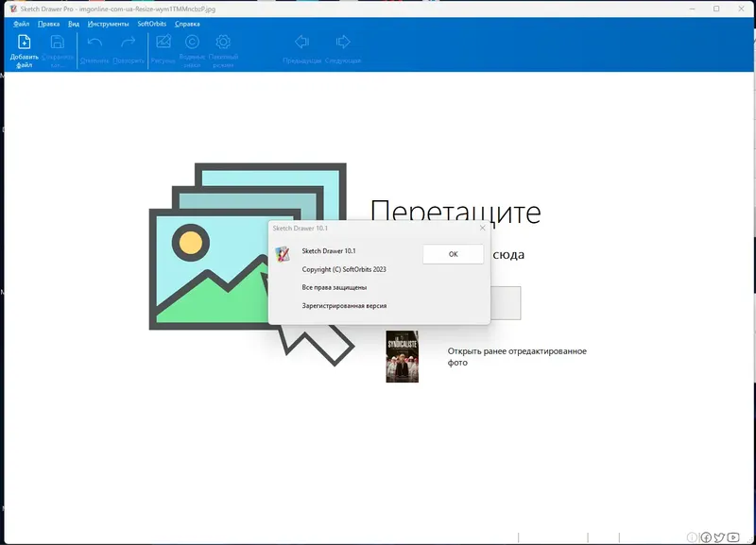Advance to next photo with Следующая arrow

click(343, 43)
